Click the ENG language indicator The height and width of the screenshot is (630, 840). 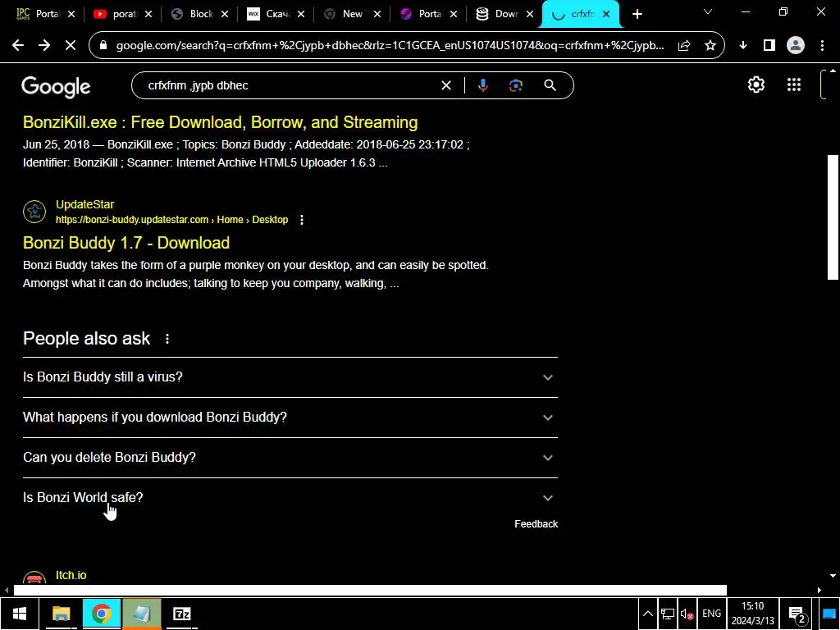pos(711,614)
